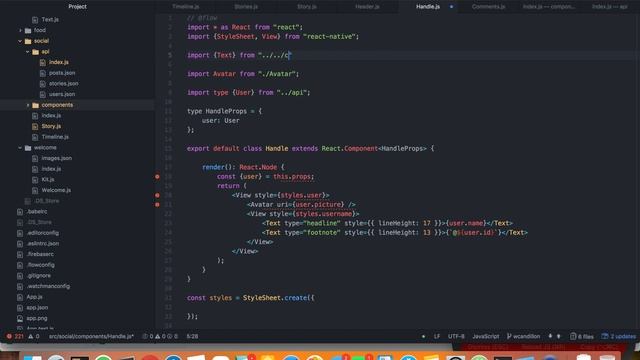Click the red lint error dot on line 20
Image resolution: width=640 pixels, height=360 pixels.
click(x=157, y=196)
